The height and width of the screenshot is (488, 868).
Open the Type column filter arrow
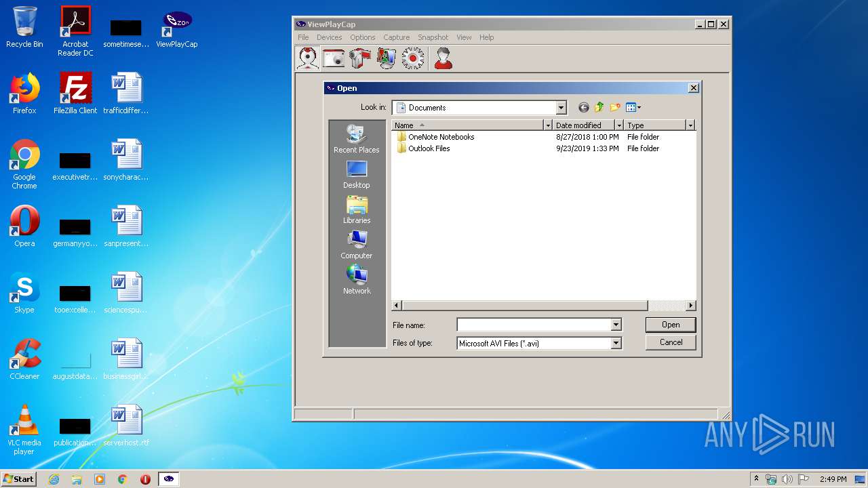click(x=690, y=125)
